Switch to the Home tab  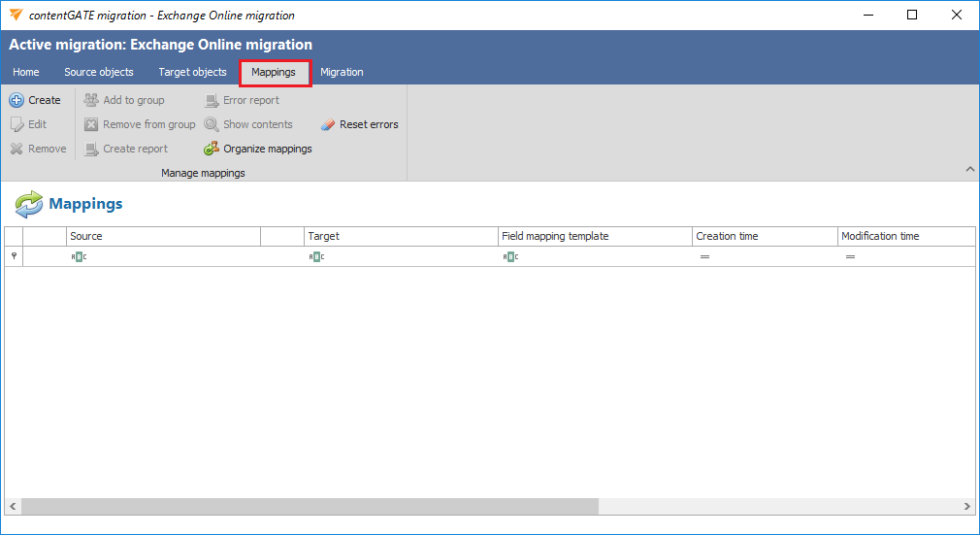point(26,72)
